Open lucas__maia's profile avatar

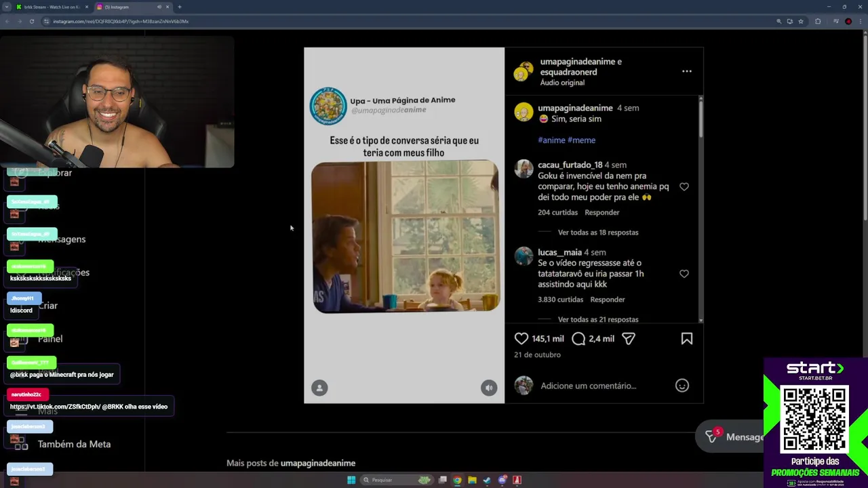[x=524, y=256]
